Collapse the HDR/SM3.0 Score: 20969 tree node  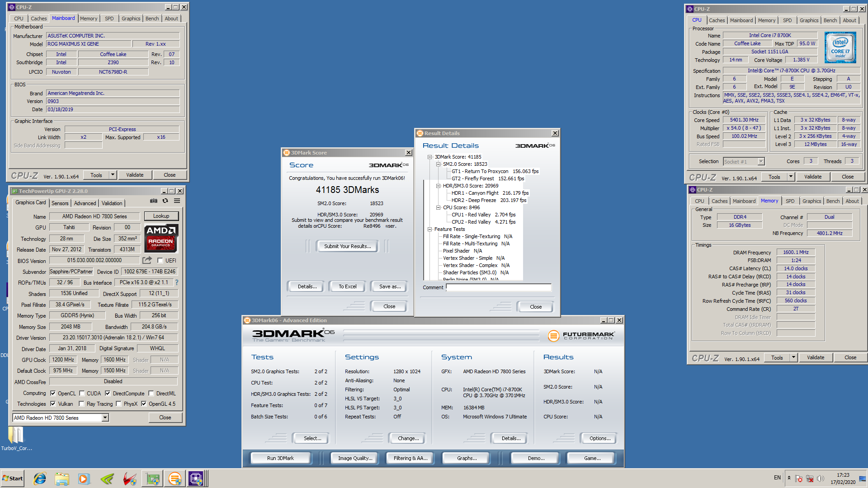[438, 186]
